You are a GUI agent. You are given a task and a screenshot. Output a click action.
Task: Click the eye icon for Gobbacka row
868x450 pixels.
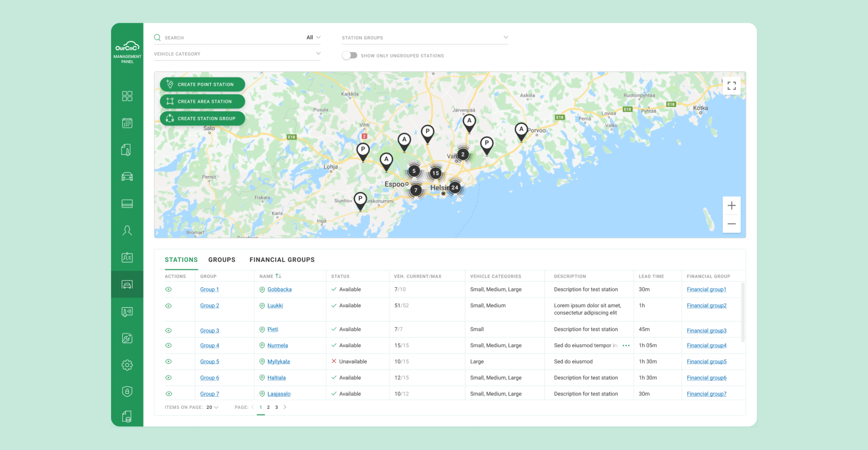pos(169,289)
